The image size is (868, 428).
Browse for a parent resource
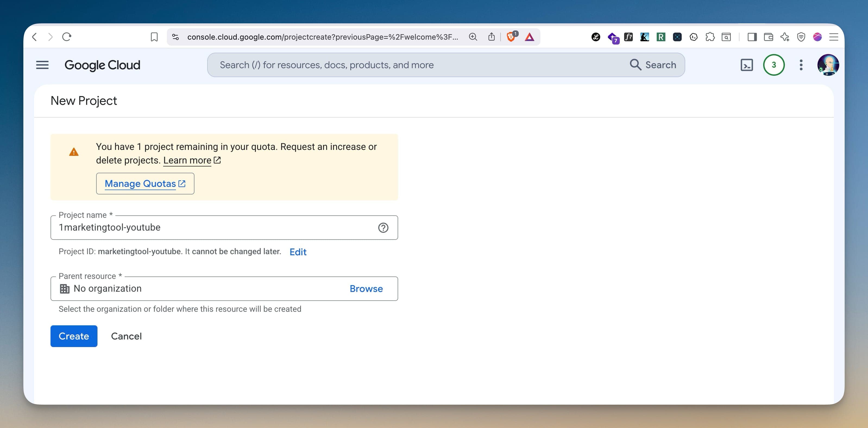(366, 288)
